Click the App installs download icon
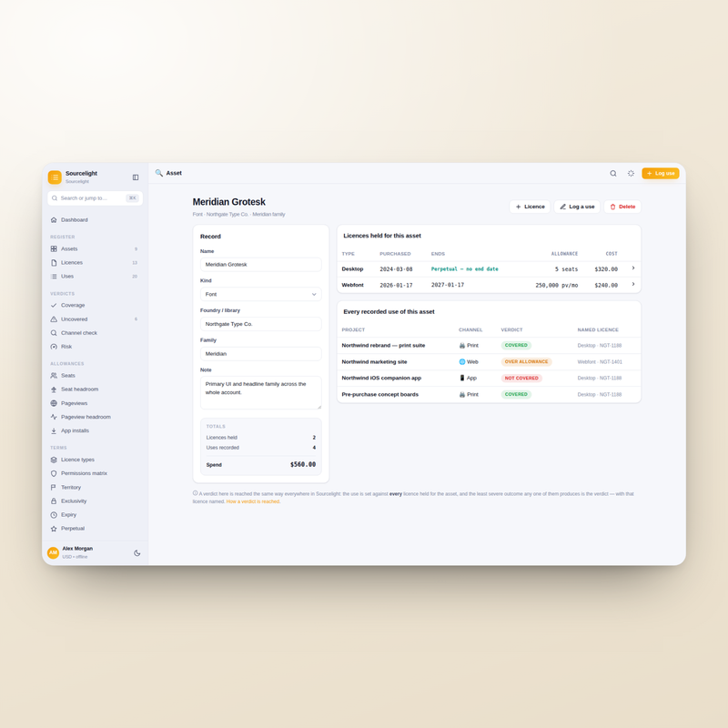The width and height of the screenshot is (728, 728). (54, 430)
